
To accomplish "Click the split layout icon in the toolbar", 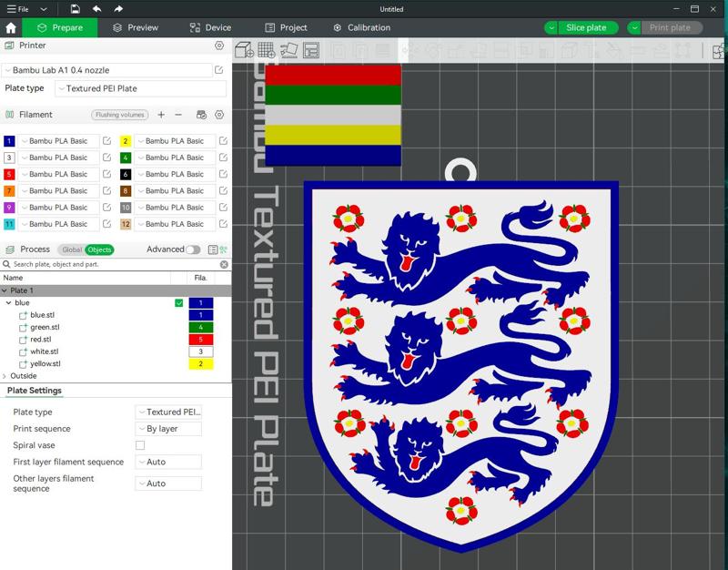I will (309, 49).
